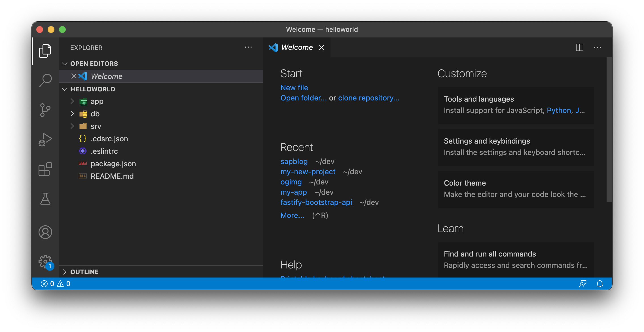Open the Manage gear with update badge
Viewport: 644px width, 332px height.
[46, 262]
